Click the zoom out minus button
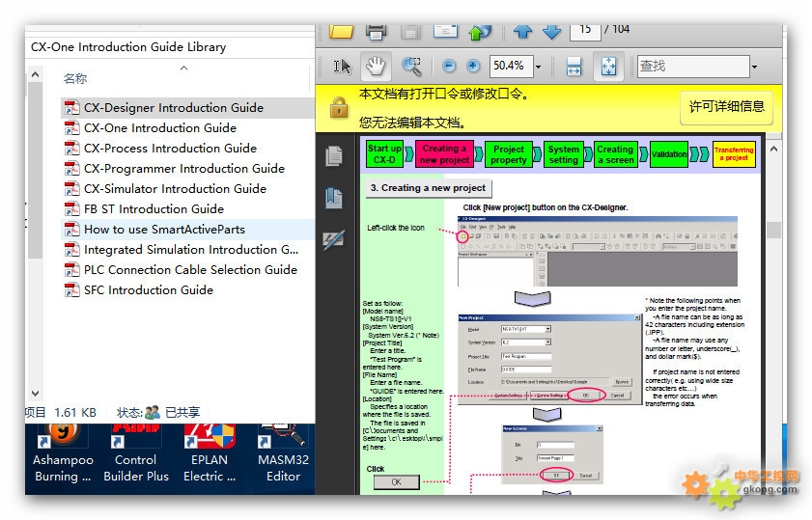Viewport: 812px width, 520px height. (449, 66)
